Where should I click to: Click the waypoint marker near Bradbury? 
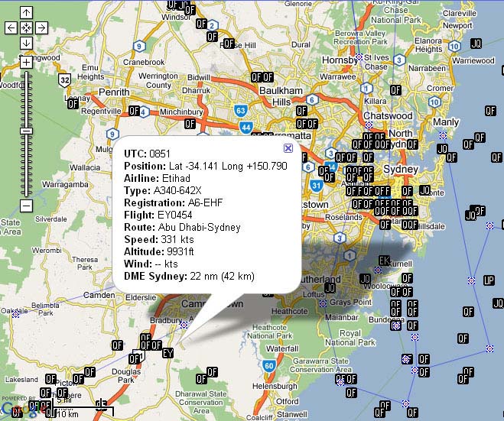tap(184, 325)
